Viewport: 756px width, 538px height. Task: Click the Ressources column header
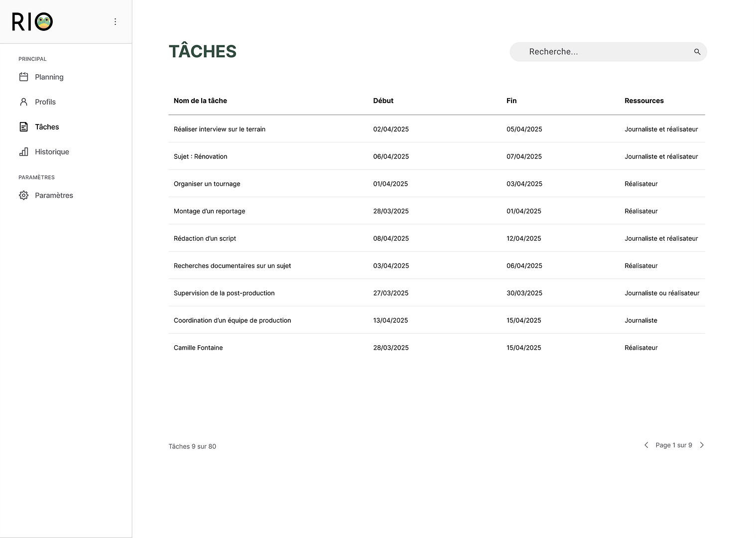tap(643, 101)
